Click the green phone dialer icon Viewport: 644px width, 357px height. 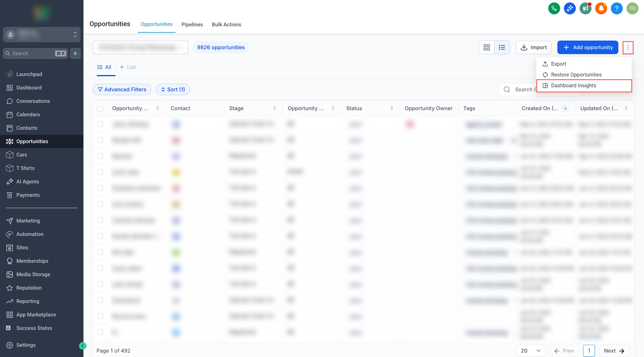[x=554, y=8]
